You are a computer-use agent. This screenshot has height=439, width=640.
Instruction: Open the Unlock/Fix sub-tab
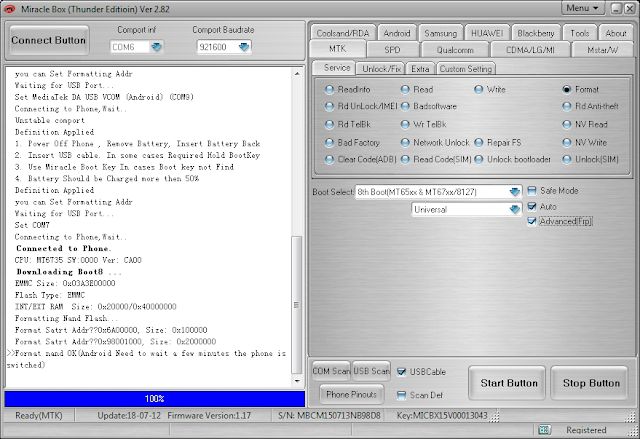click(381, 69)
